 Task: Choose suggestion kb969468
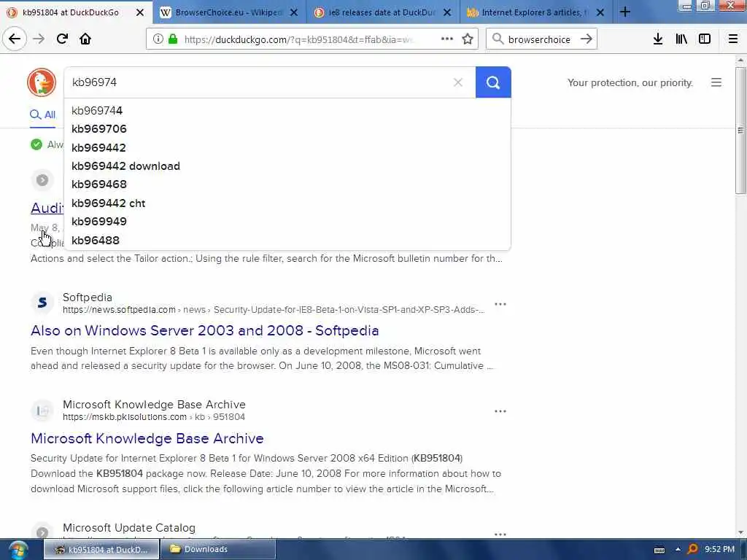click(x=287, y=184)
